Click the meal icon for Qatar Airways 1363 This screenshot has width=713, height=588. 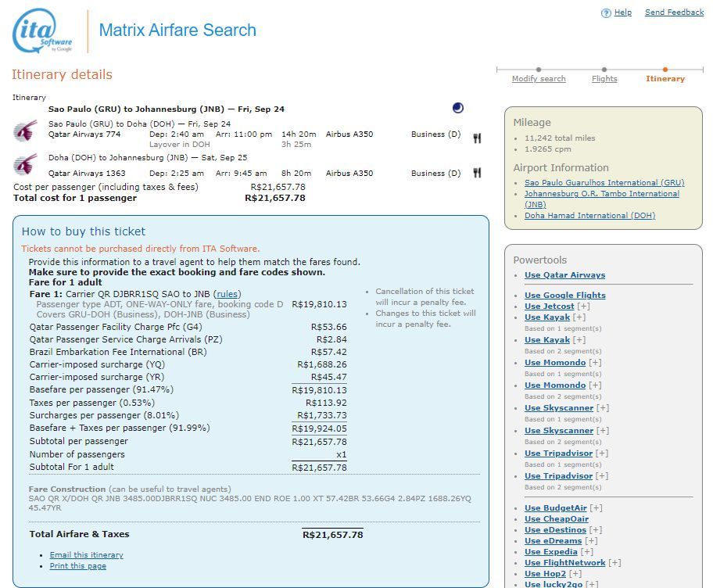477,172
